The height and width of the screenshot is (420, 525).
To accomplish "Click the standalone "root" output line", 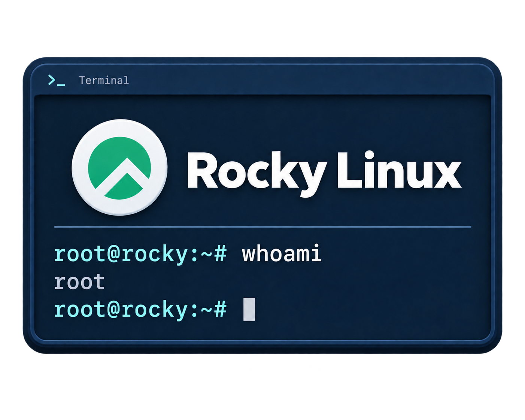I will pyautogui.click(x=79, y=282).
